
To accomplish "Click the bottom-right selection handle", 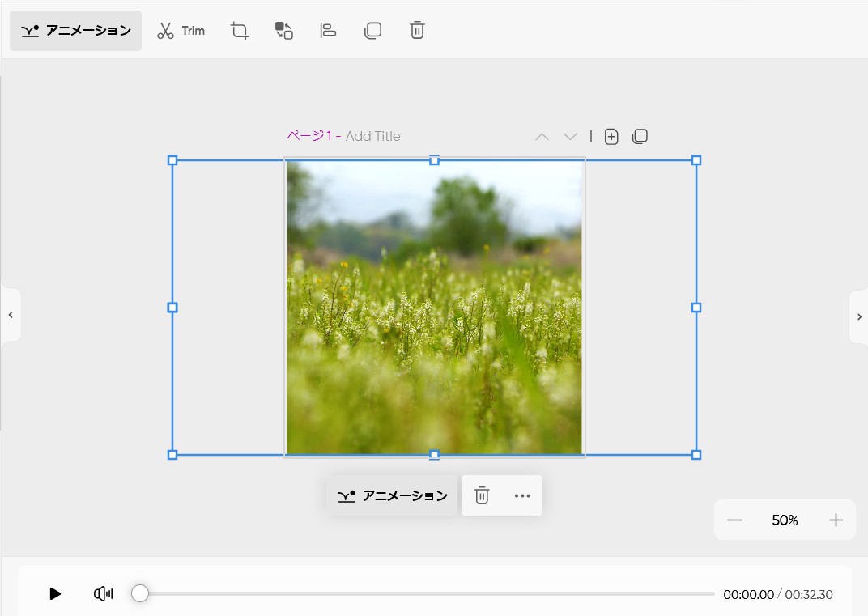I will [x=696, y=455].
